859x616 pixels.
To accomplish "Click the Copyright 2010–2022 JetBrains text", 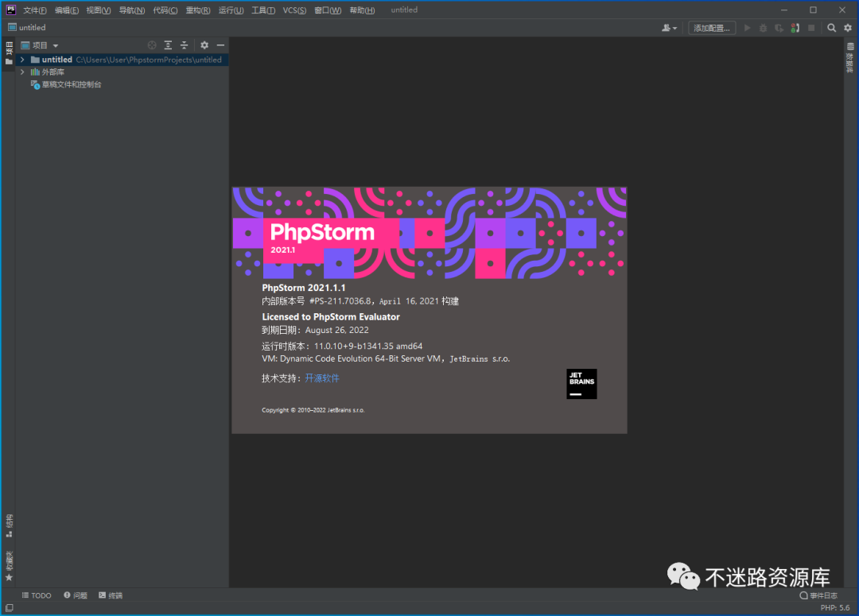I will [x=313, y=410].
